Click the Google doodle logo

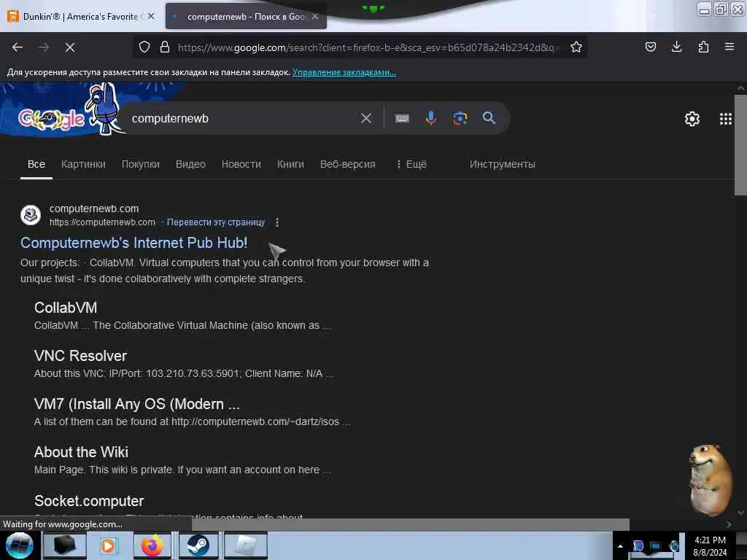tap(52, 119)
